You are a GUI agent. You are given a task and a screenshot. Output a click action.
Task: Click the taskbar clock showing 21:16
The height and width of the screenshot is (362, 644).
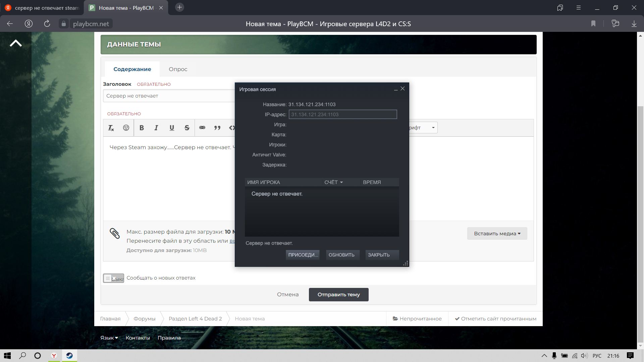[x=613, y=356]
